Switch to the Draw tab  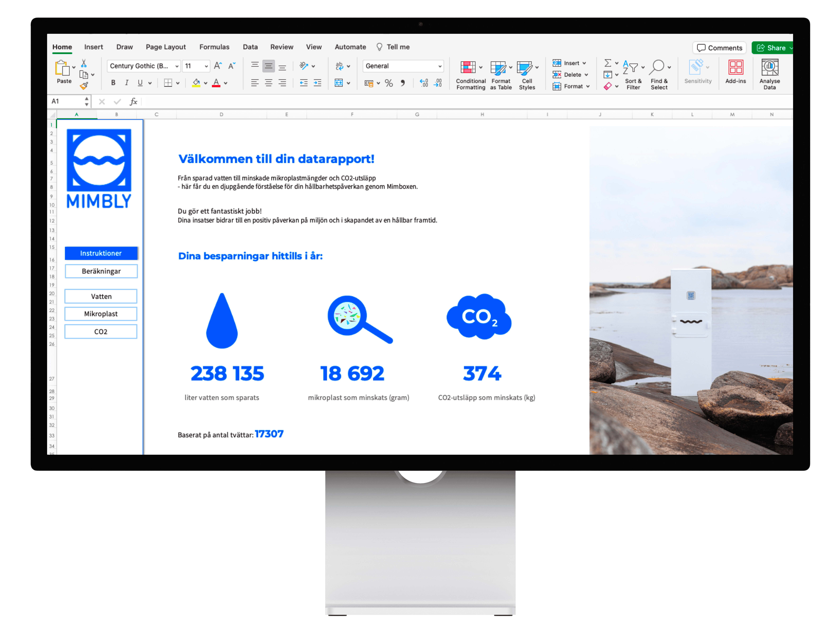125,47
